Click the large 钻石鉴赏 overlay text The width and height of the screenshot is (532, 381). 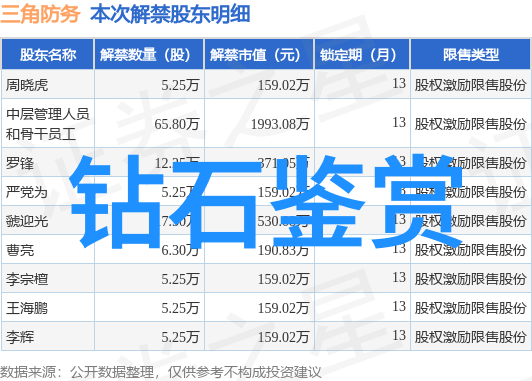point(266,201)
